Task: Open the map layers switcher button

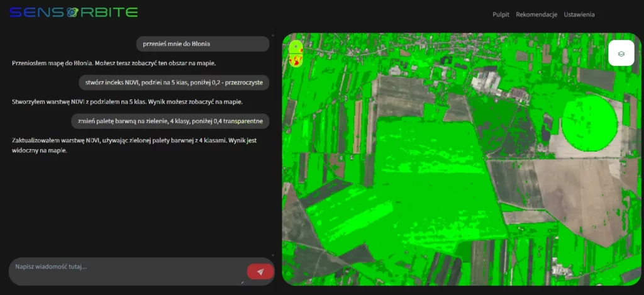Action: click(x=621, y=53)
